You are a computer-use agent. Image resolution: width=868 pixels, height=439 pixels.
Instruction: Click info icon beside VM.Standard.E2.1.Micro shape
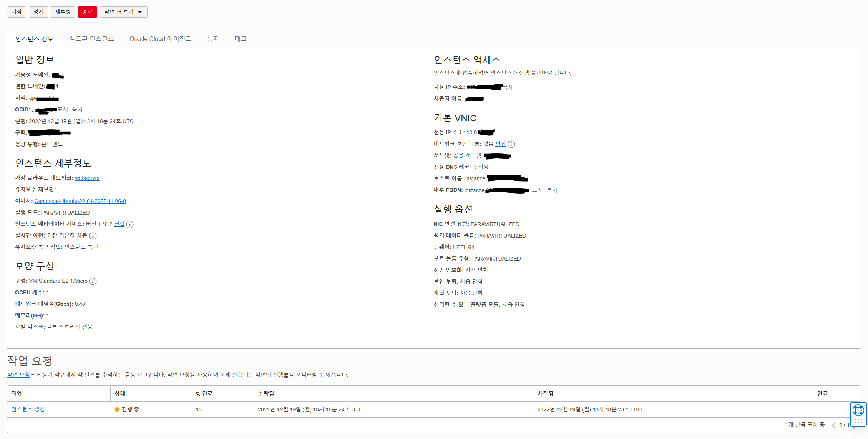tap(93, 281)
